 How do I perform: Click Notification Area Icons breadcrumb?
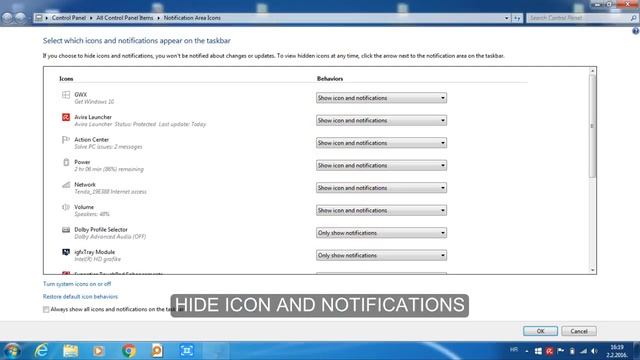tap(192, 18)
